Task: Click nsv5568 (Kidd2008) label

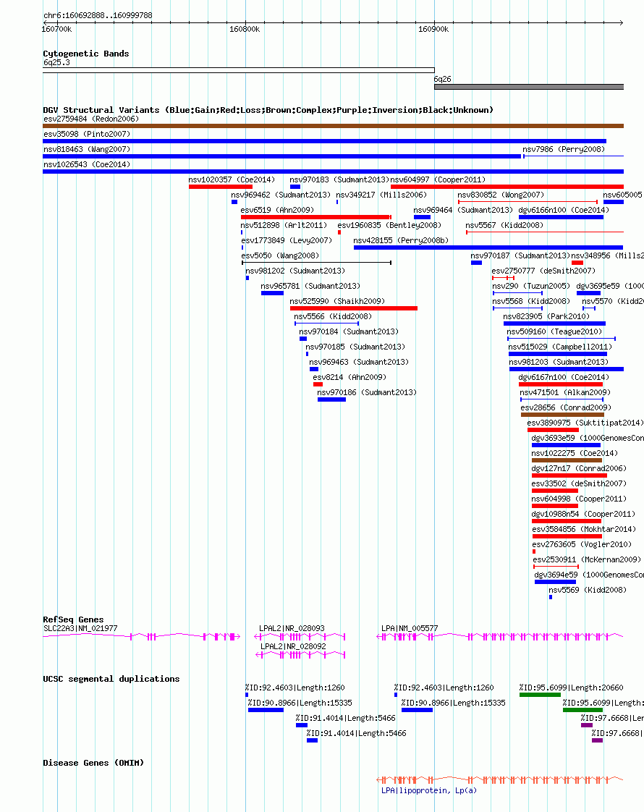Action: tap(531, 301)
